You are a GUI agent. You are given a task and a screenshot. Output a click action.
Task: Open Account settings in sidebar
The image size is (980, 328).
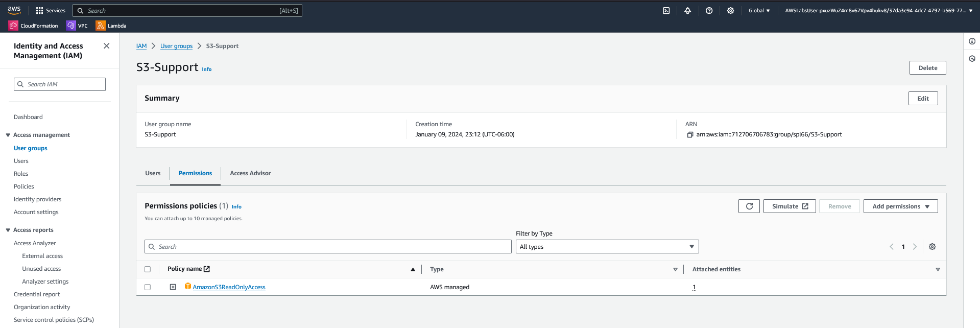[36, 212]
